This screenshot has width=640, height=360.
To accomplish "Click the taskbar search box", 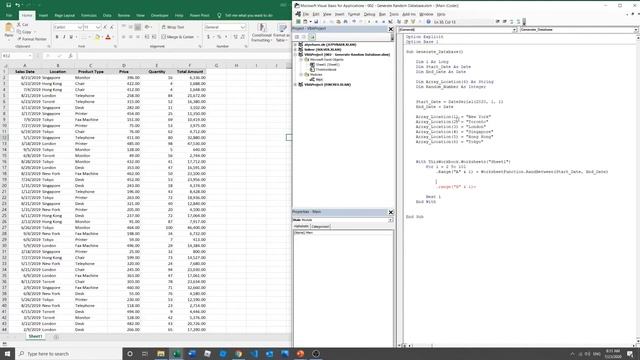I will [x=69, y=353].
